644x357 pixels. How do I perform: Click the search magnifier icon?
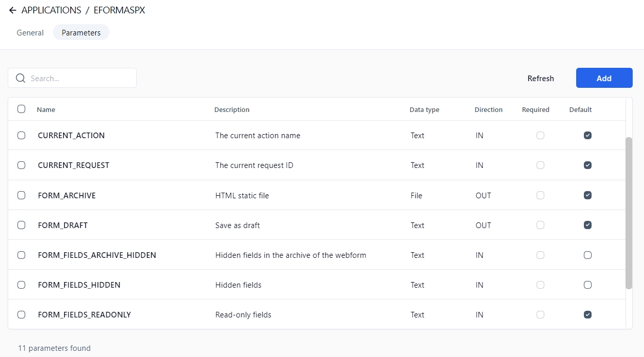pyautogui.click(x=21, y=78)
